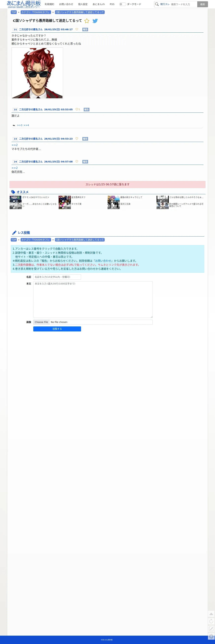Focus the 名前 name input field
This screenshot has height=644, width=215.
(57, 277)
